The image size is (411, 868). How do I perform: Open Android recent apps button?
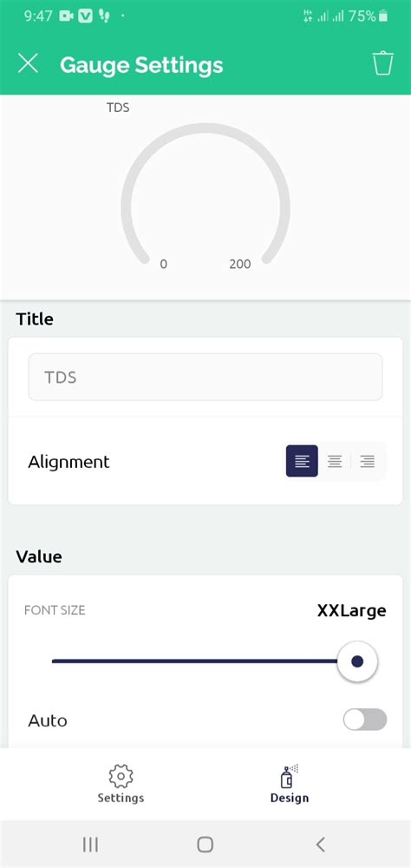tap(90, 845)
